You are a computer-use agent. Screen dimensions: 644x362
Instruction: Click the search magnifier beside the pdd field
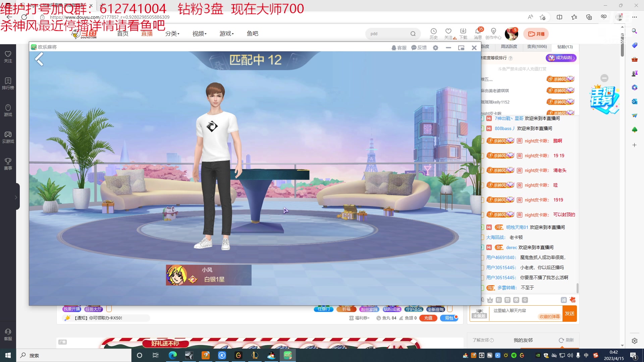click(x=413, y=34)
